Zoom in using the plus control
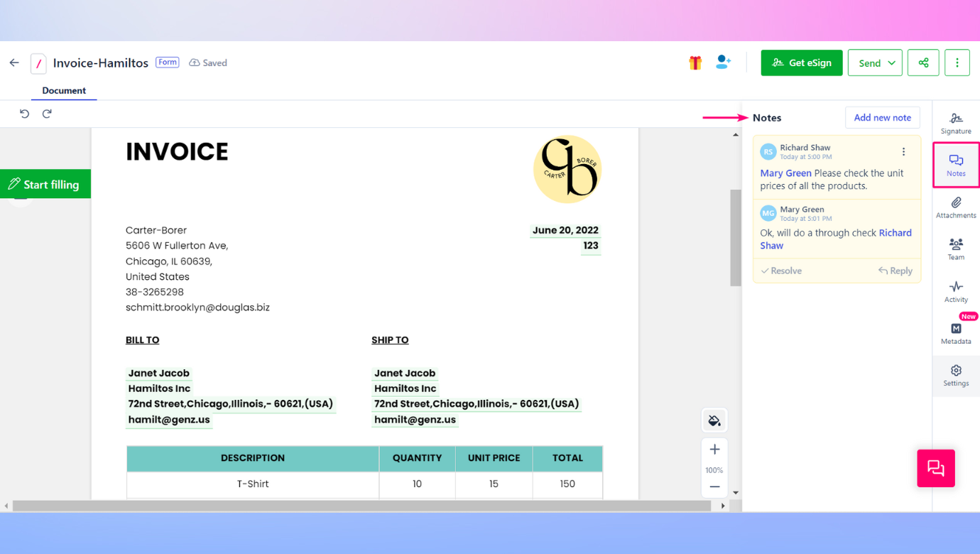 [714, 449]
